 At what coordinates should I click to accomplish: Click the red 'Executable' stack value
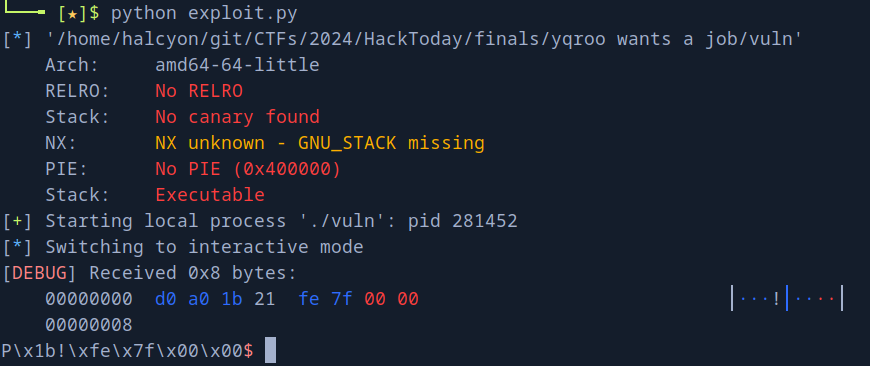point(210,195)
